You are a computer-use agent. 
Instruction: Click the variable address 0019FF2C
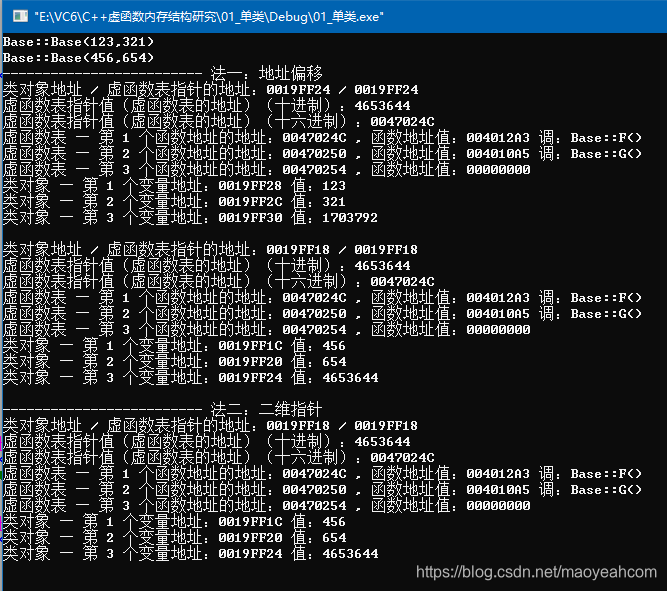pos(250,202)
